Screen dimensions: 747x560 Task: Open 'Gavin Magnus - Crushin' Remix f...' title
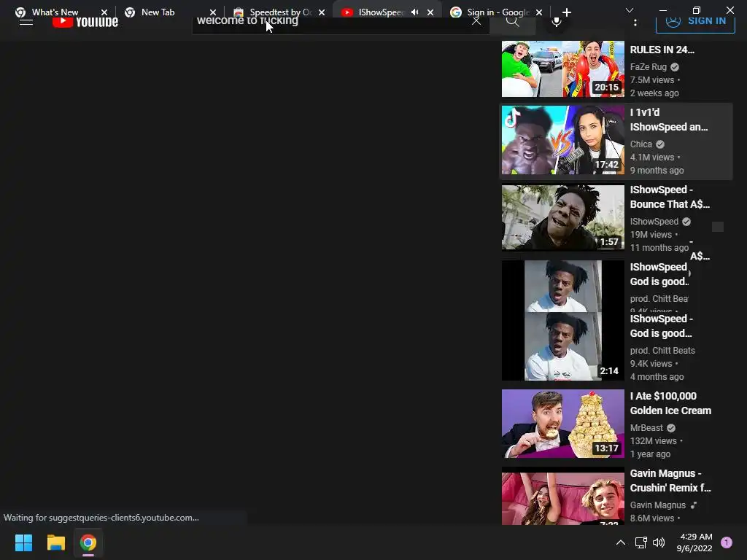[670, 481]
